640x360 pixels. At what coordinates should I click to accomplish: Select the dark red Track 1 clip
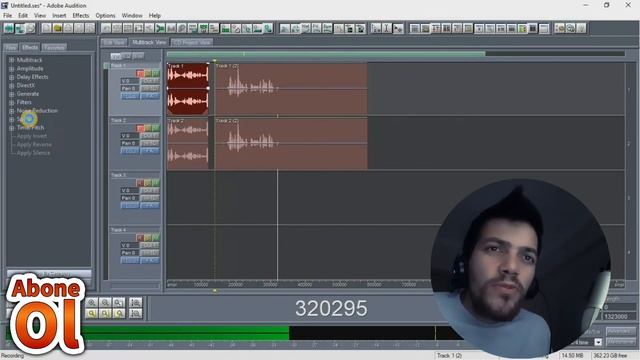pos(188,89)
